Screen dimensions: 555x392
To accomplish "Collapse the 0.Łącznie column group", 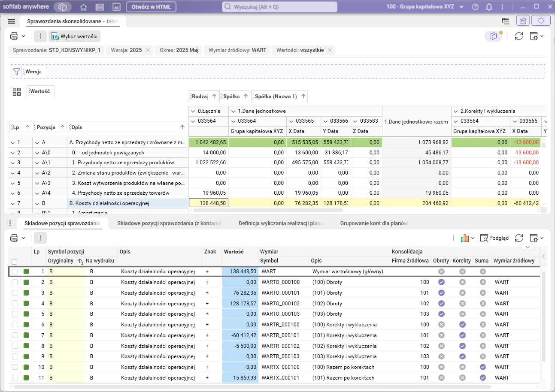I will 192,111.
